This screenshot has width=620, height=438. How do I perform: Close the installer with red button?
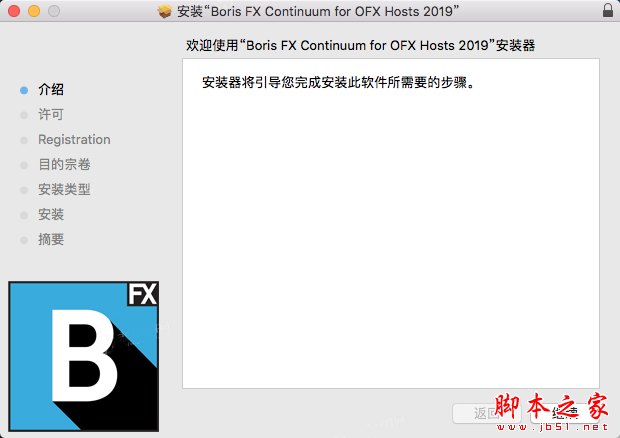click(x=14, y=11)
